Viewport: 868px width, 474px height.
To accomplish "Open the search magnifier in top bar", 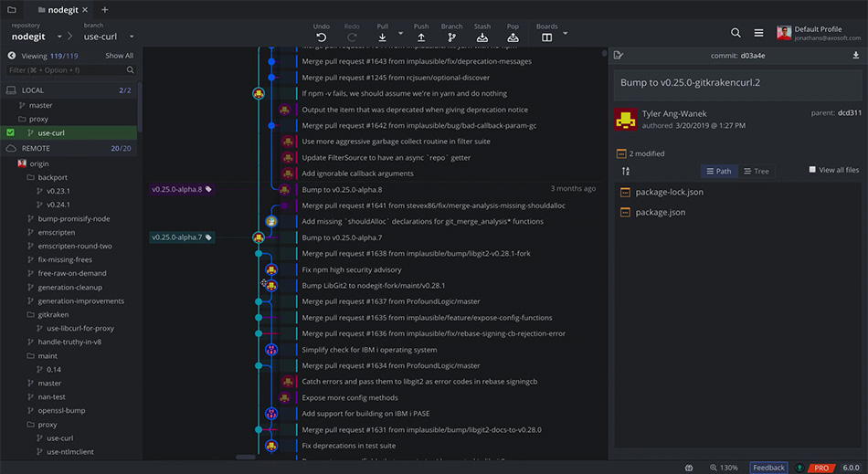I will 736,33.
